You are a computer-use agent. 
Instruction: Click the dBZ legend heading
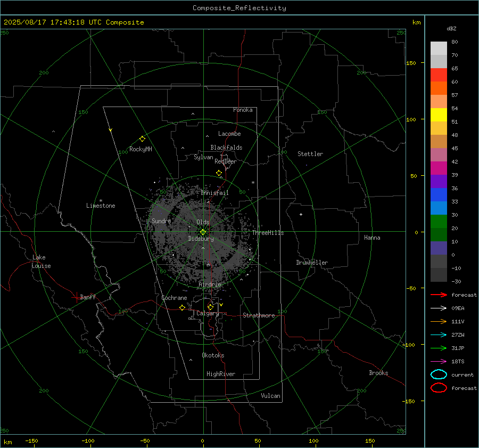[451, 28]
